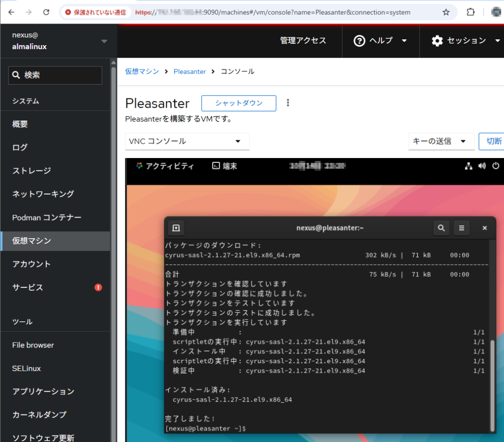The width and height of the screenshot is (504, 442).
Task: Bookmark this page with the star icon
Action: [446, 12]
